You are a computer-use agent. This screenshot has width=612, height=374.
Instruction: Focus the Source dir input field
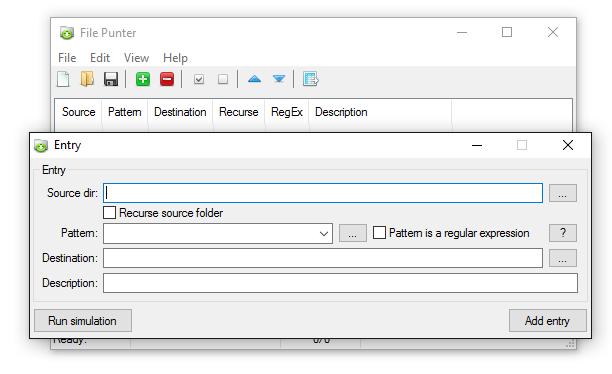pos(323,193)
